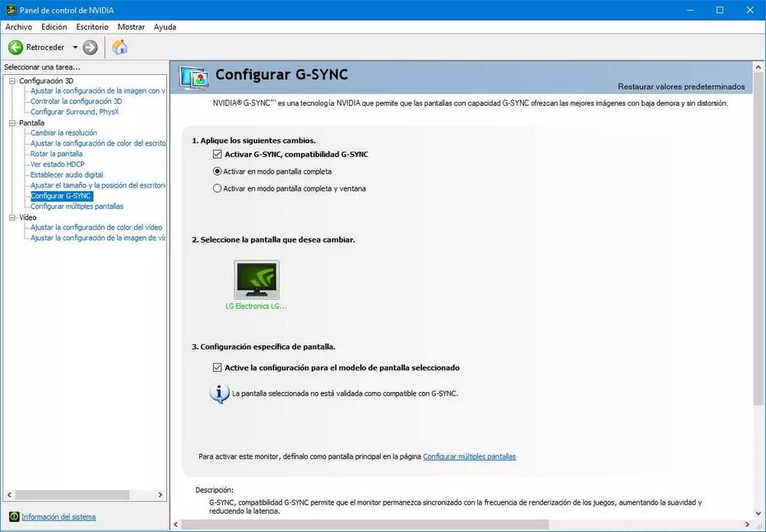Open Configurar múltiples pantallas in the task tree
Screen dimensions: 766x532
(x=77, y=207)
